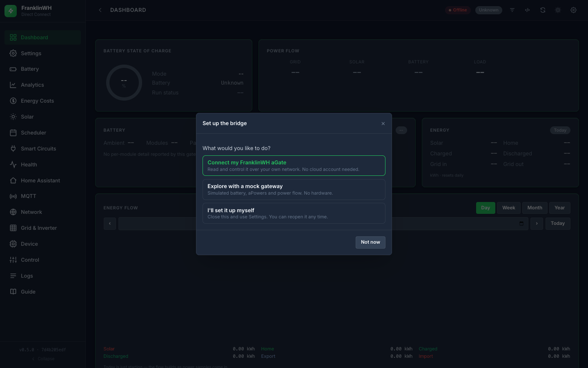Open the Scheduler calendar icon

coord(13,133)
